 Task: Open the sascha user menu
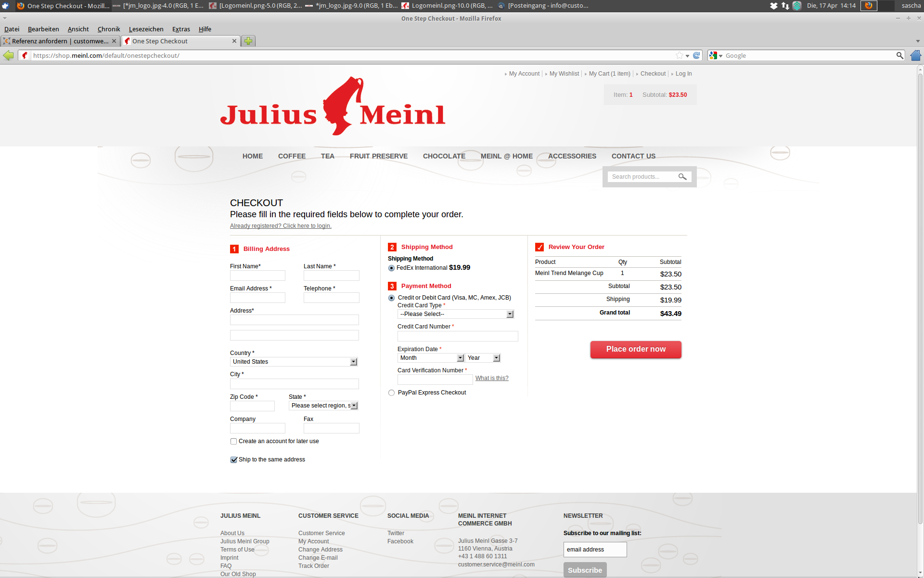(911, 6)
